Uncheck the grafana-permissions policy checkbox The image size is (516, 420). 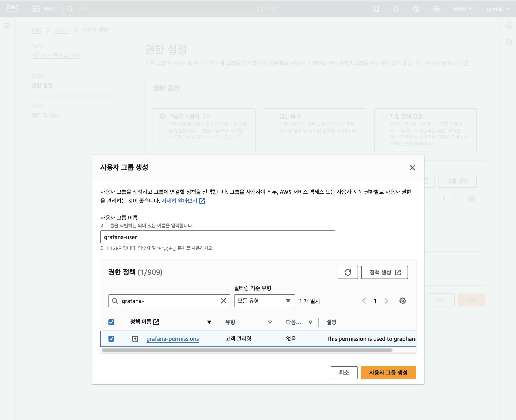[x=111, y=339]
